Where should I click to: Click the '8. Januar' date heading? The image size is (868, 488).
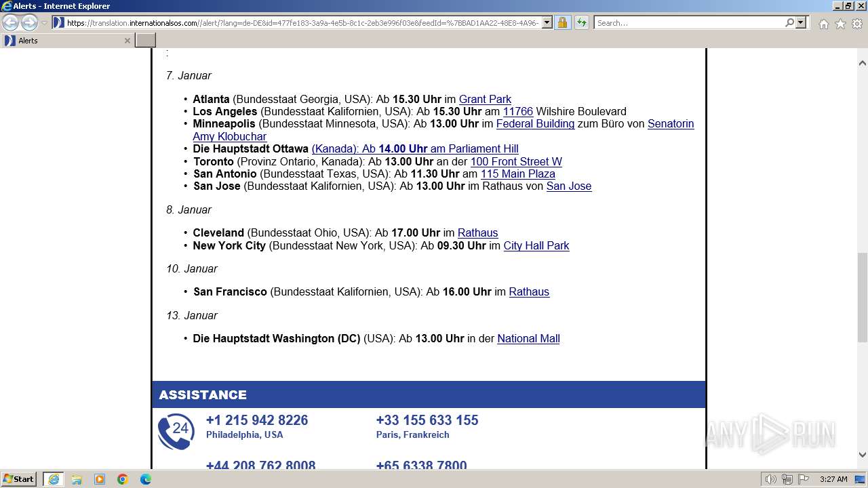click(x=189, y=209)
